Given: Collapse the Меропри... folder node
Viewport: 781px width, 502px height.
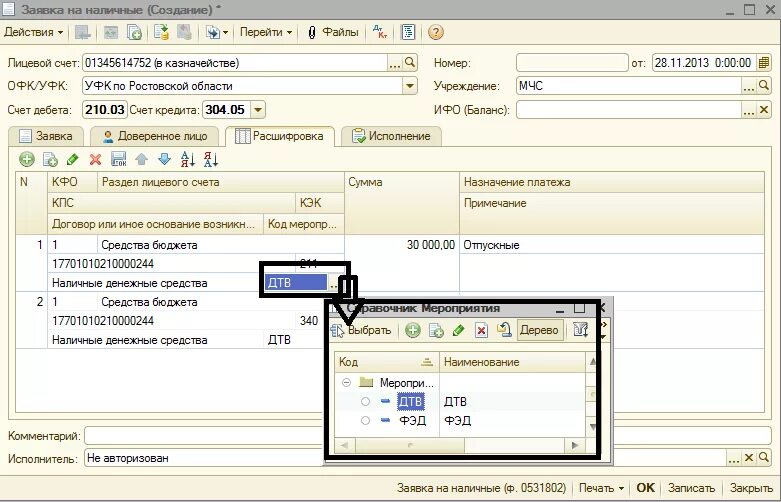Looking at the screenshot, I should click(x=347, y=382).
